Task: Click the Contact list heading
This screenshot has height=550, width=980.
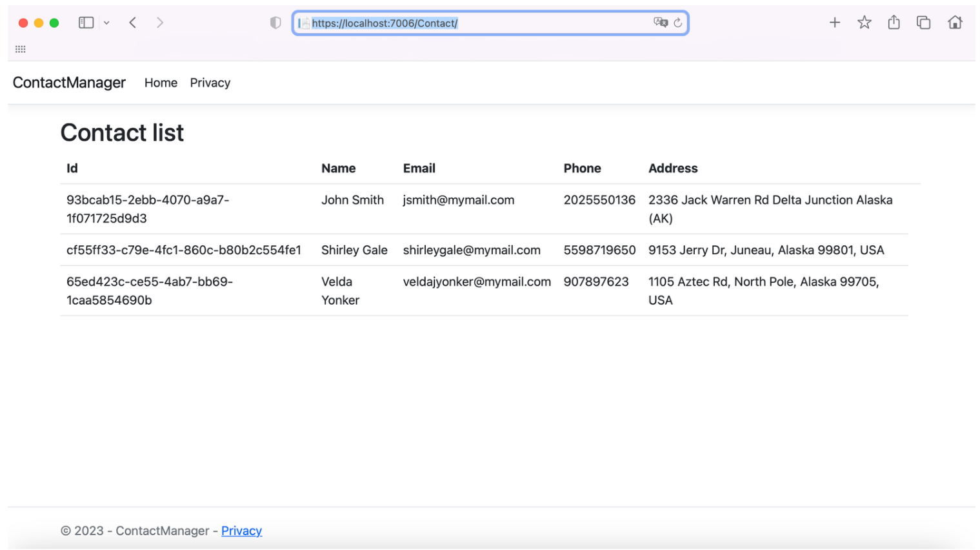Action: [x=122, y=132]
